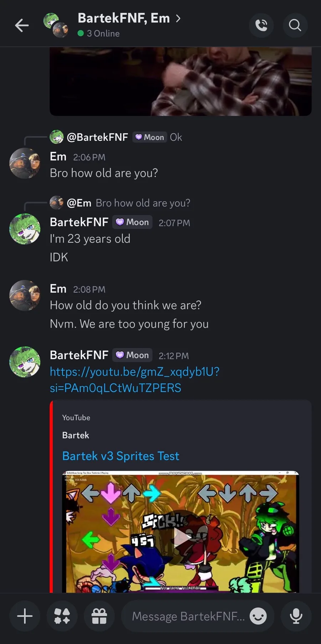
Task: Open the search magnifier icon
Action: [295, 25]
